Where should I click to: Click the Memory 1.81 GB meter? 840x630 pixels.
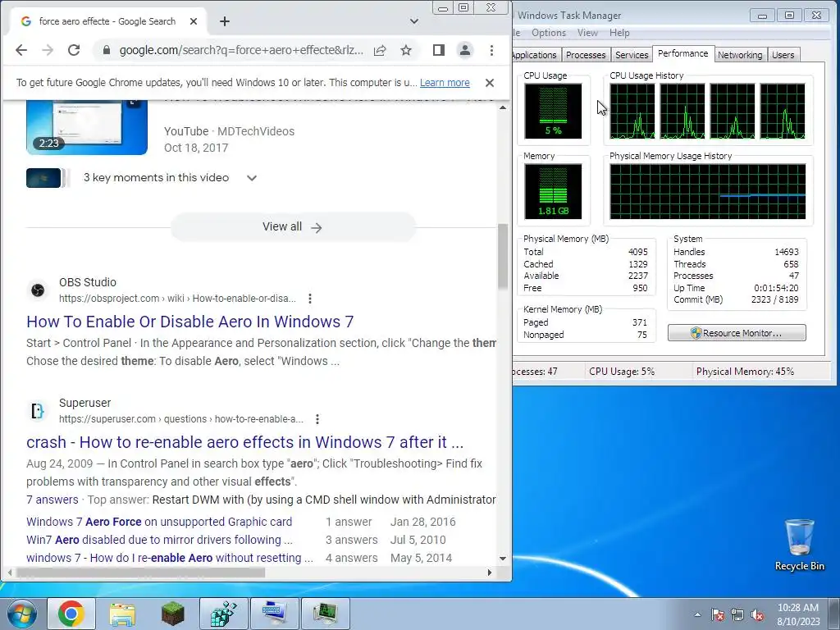553,191
